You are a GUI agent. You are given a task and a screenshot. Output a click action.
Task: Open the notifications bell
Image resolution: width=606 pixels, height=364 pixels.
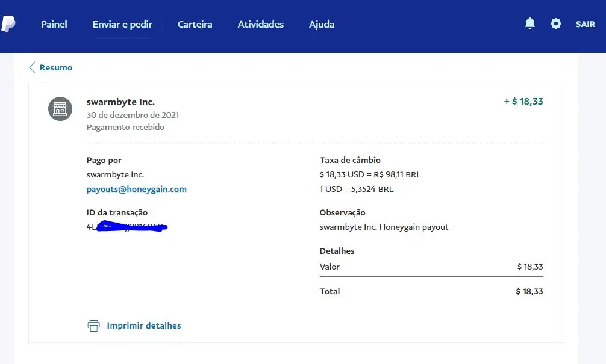click(530, 24)
